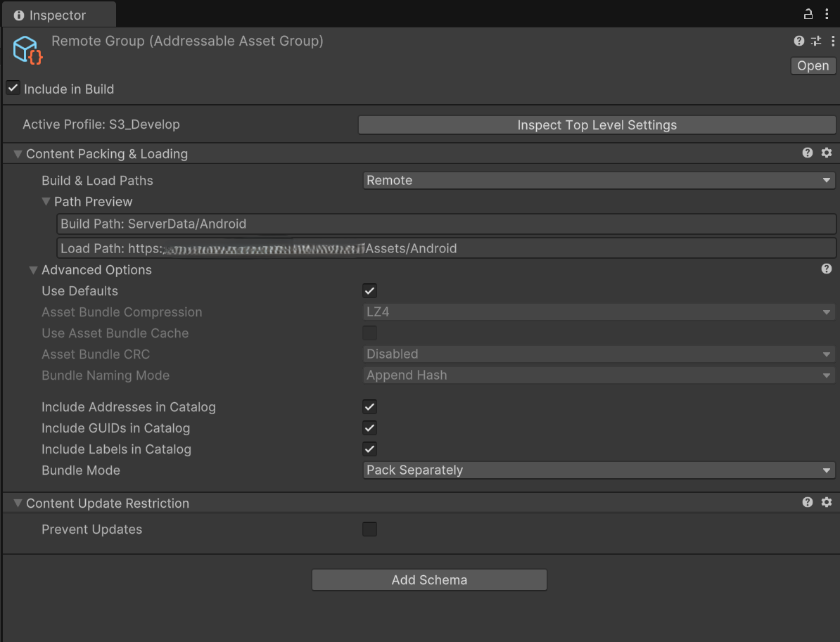Toggle Include Labels in Catalog
The image size is (840, 642).
[x=369, y=449]
